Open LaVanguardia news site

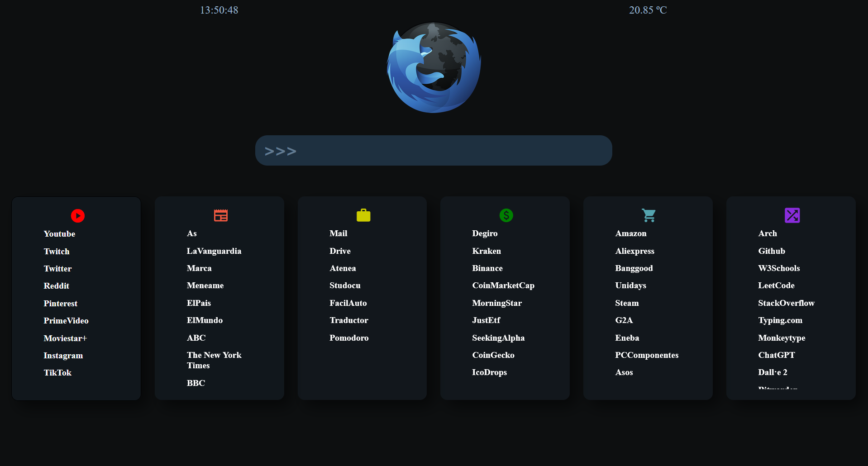214,251
